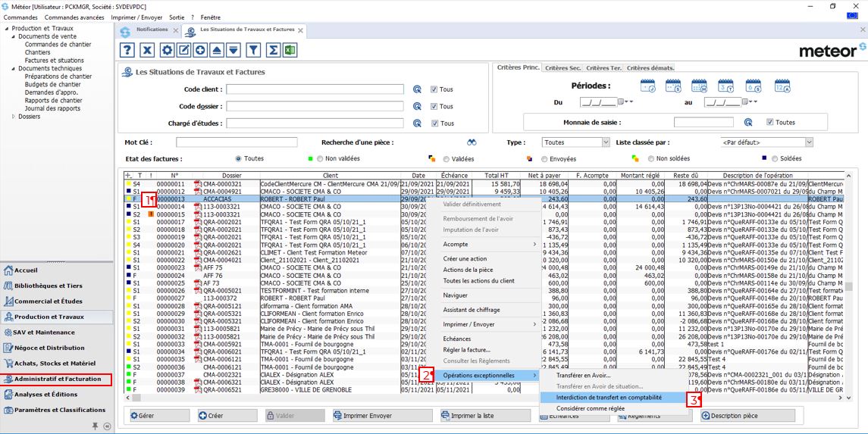Open the help question mark tool
Viewport: 868px width, 434px height.
click(x=127, y=50)
